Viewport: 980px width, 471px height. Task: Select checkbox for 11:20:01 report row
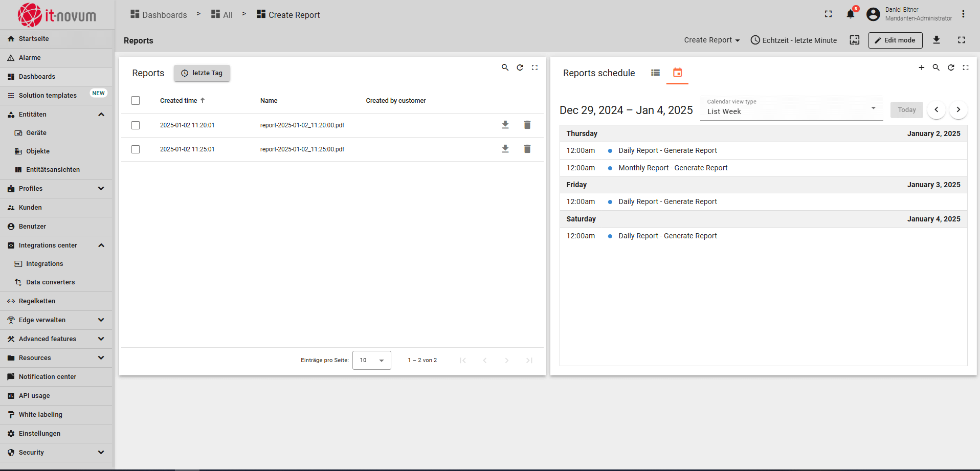coord(136,125)
